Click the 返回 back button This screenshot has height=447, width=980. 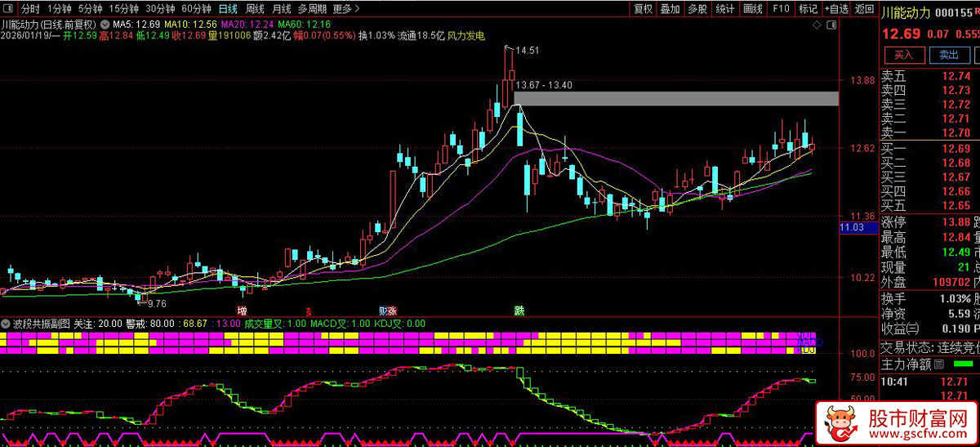[x=864, y=9]
